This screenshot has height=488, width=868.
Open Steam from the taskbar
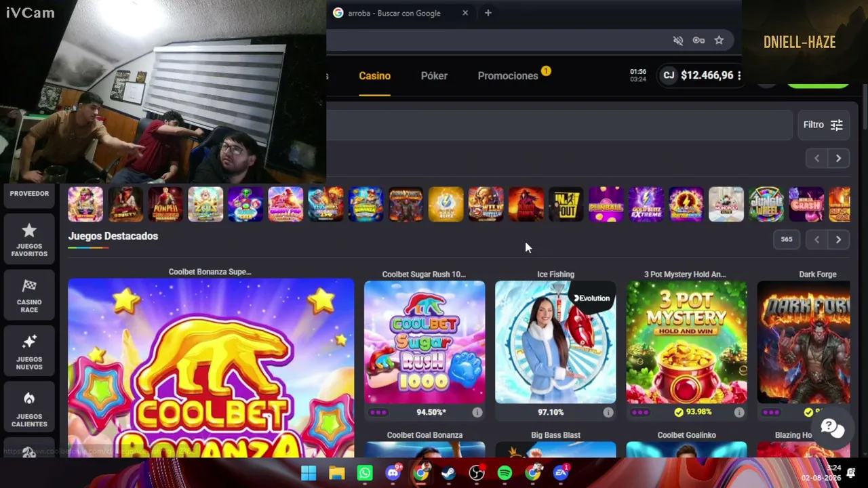click(x=448, y=472)
